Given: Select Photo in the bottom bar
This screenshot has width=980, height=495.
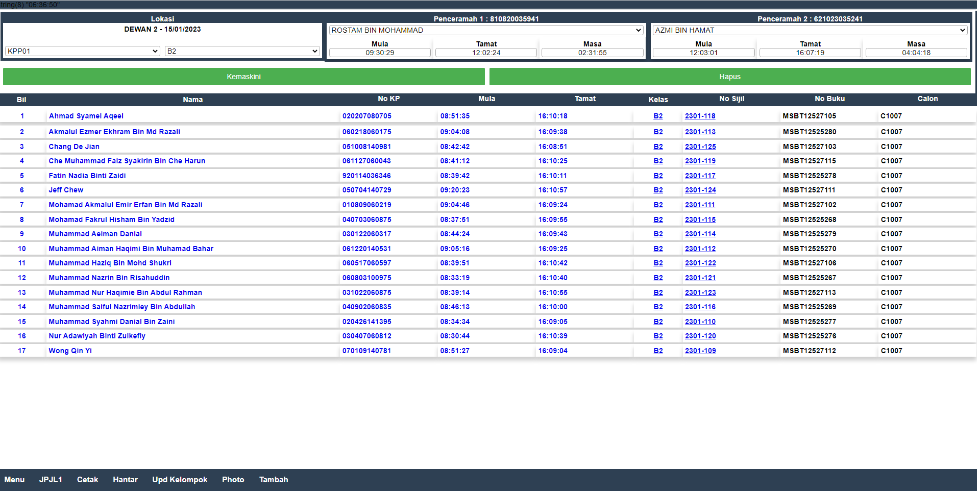Looking at the screenshot, I should click(x=233, y=480).
